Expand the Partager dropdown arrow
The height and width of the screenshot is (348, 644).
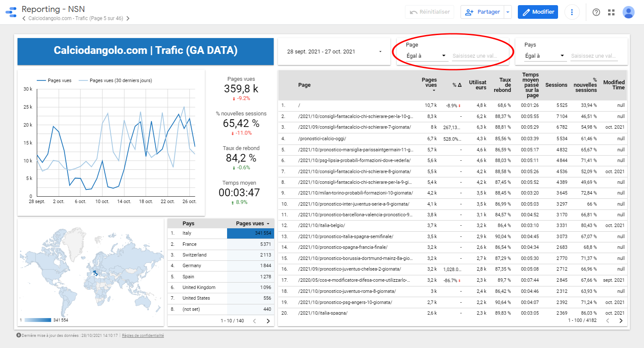click(x=508, y=12)
